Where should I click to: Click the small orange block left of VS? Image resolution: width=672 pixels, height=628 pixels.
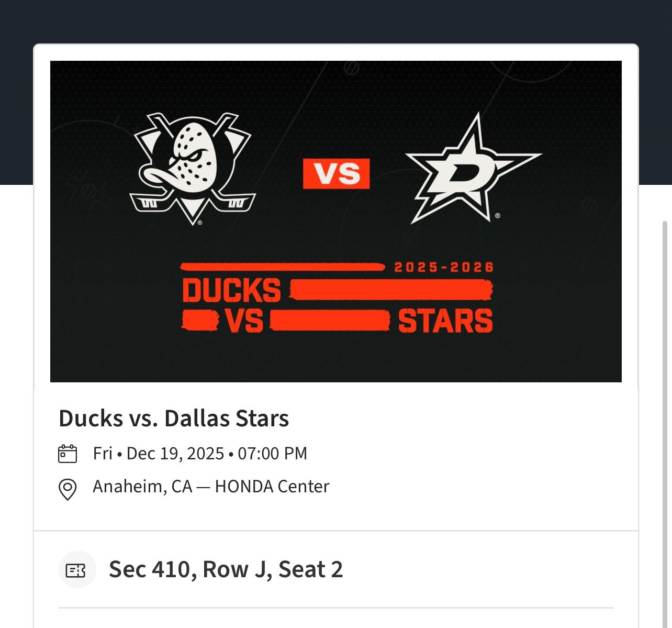click(200, 320)
